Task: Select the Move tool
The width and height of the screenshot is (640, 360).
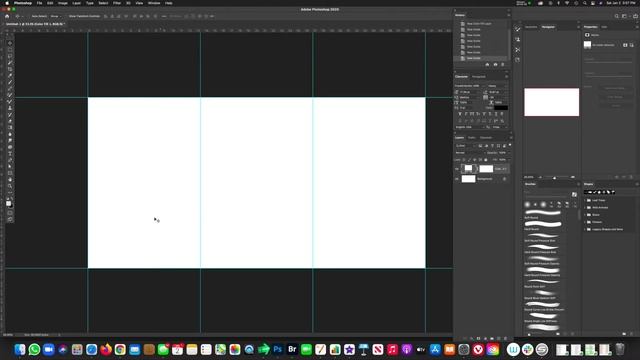Action: pos(10,43)
